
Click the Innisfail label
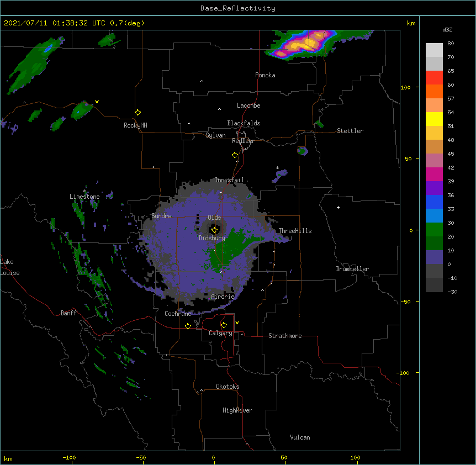click(229, 180)
